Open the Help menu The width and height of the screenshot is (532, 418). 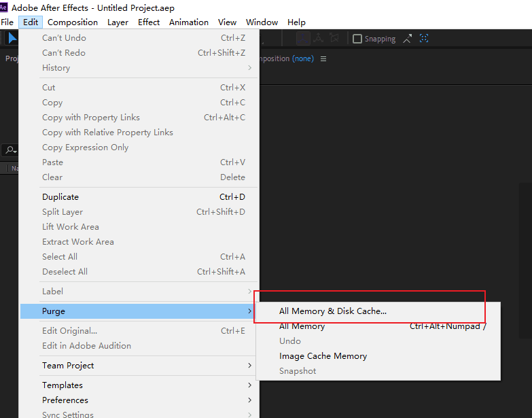(x=296, y=22)
